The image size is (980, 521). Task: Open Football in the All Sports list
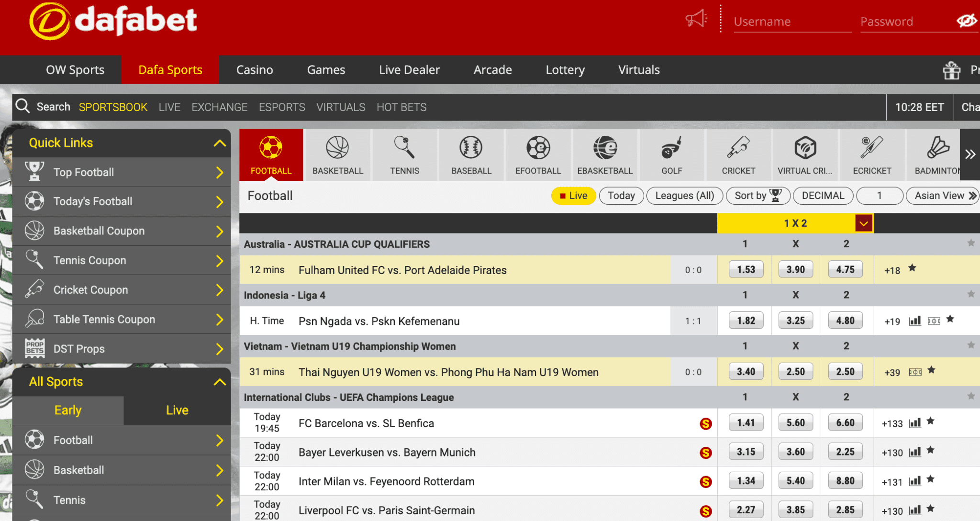[x=122, y=440]
